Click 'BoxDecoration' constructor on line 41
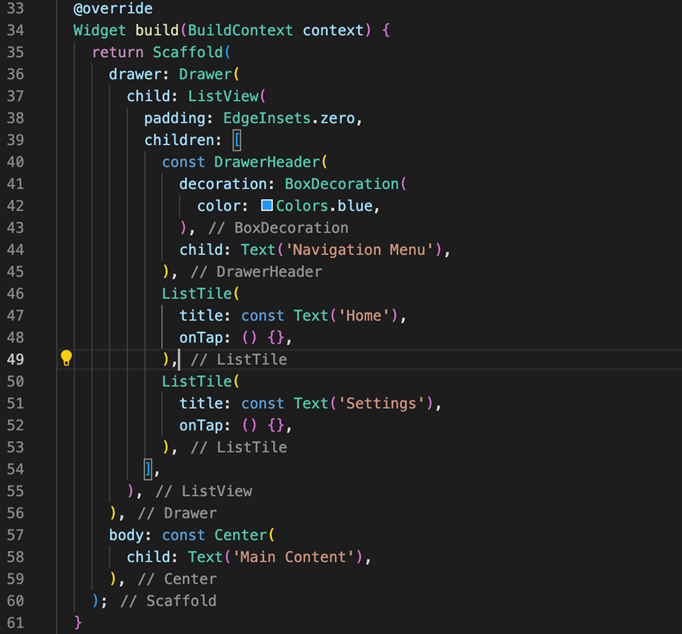The width and height of the screenshot is (682, 634). coord(341,184)
